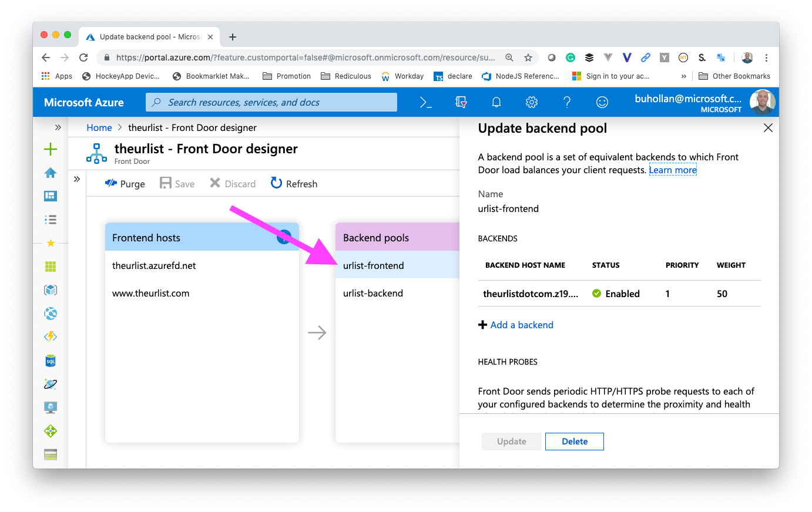Reload the page in the browser

point(83,58)
